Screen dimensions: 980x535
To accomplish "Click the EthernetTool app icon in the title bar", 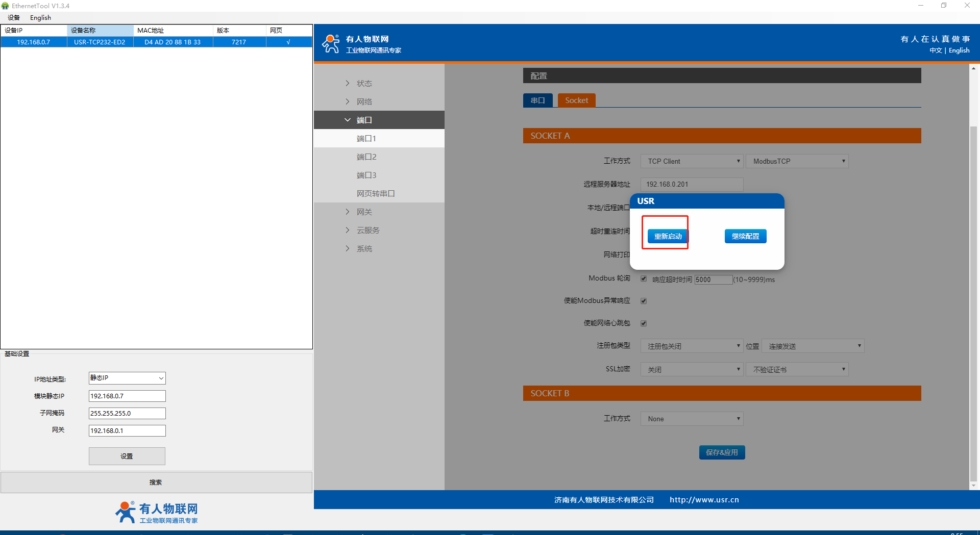I will click(x=6, y=6).
